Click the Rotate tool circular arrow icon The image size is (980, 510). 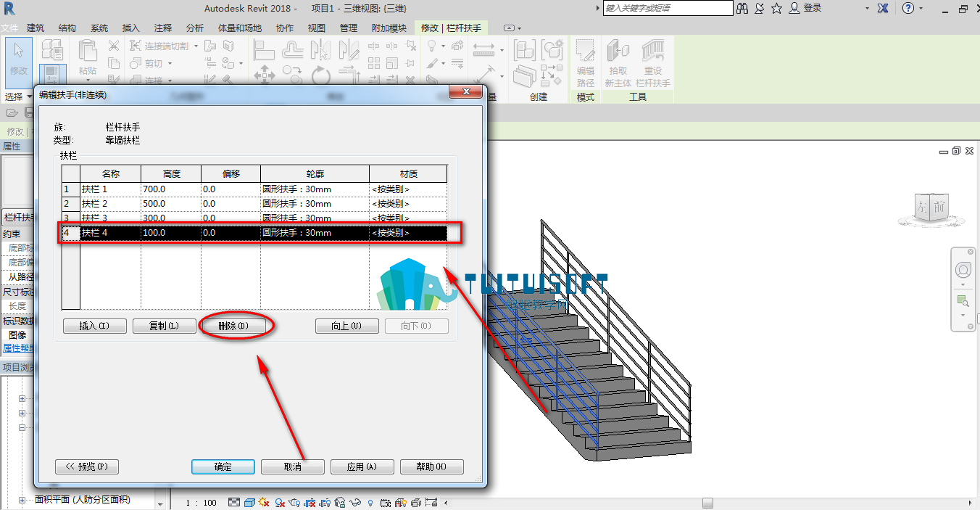[320, 75]
